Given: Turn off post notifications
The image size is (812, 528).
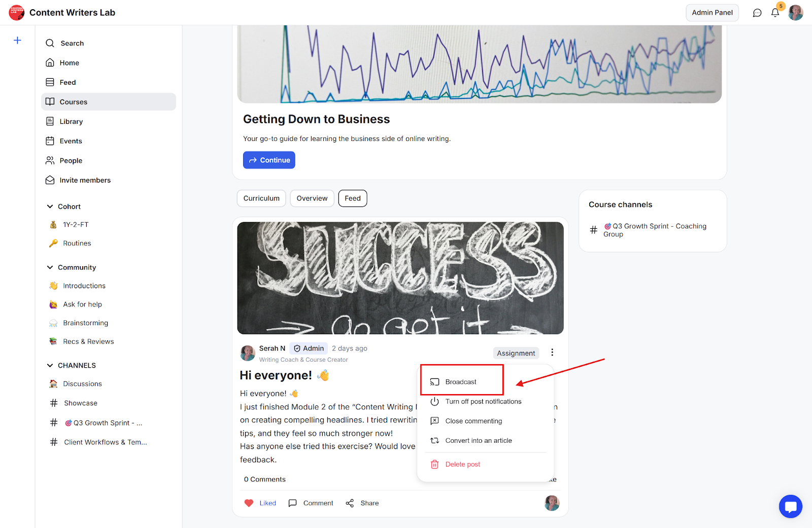Looking at the screenshot, I should (x=483, y=401).
